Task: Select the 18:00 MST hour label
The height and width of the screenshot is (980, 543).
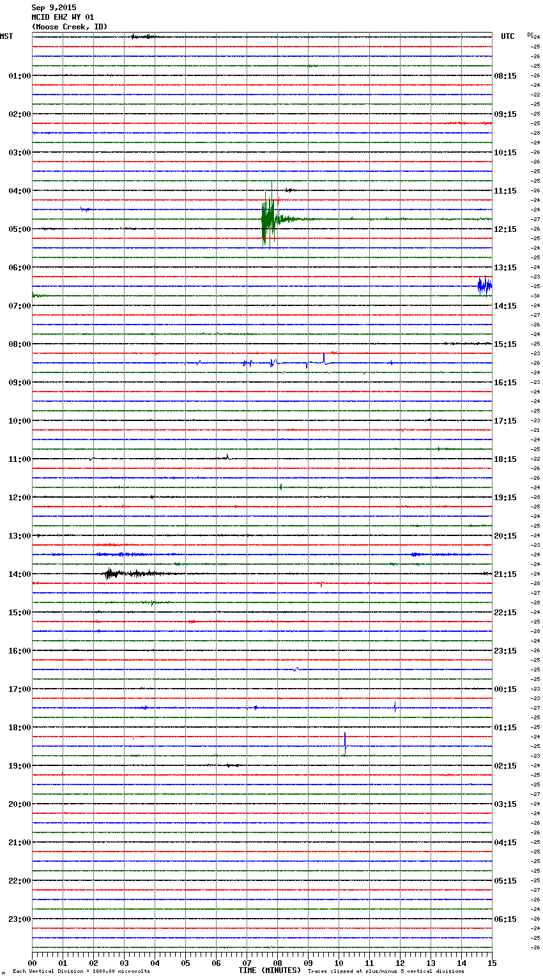Action: (x=20, y=728)
